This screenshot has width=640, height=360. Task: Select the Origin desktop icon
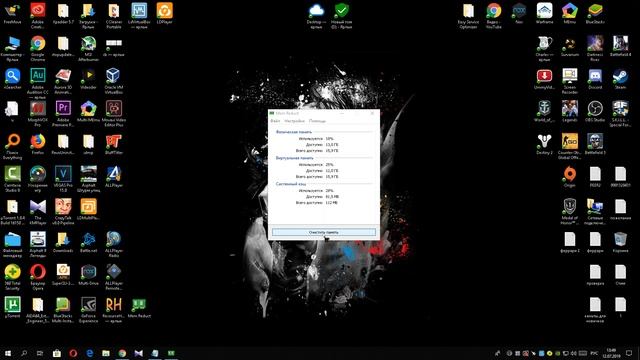click(569, 177)
